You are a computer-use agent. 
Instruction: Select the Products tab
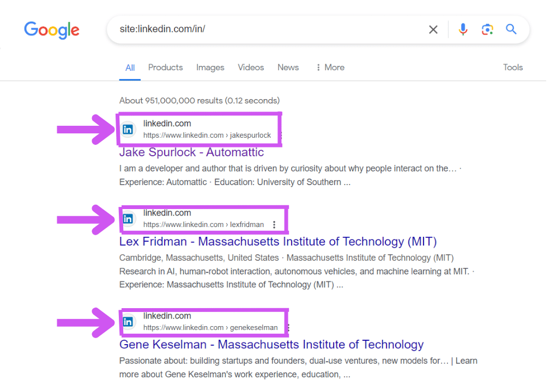tap(165, 68)
